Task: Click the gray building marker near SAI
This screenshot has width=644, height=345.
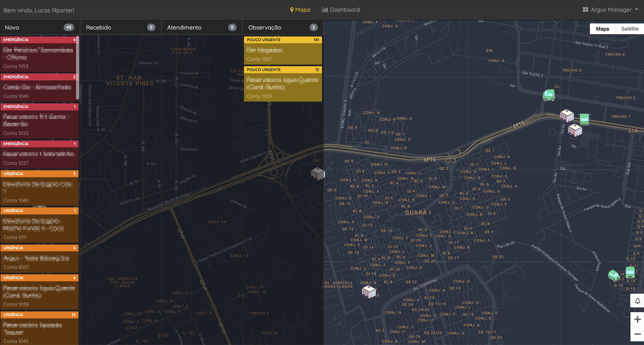Action: pyautogui.click(x=317, y=173)
